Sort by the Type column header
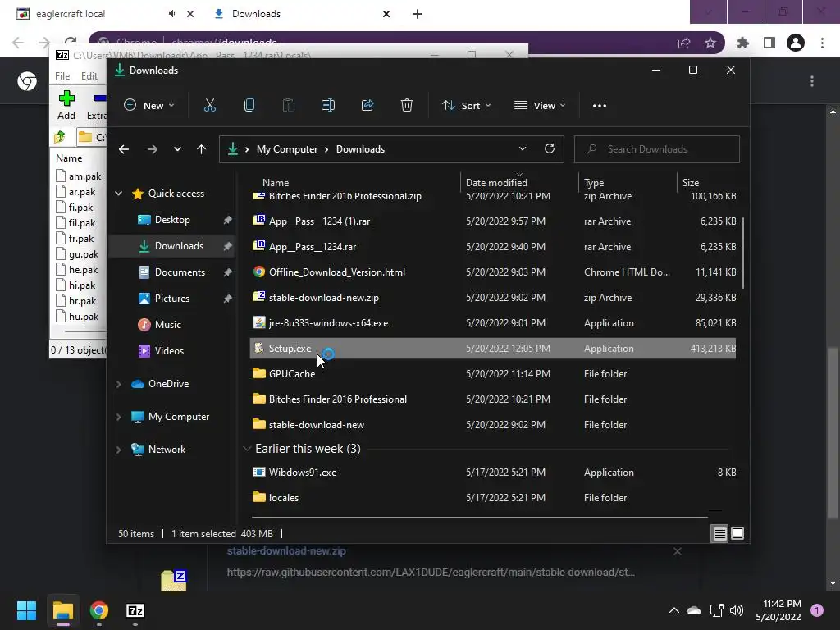 click(x=594, y=183)
